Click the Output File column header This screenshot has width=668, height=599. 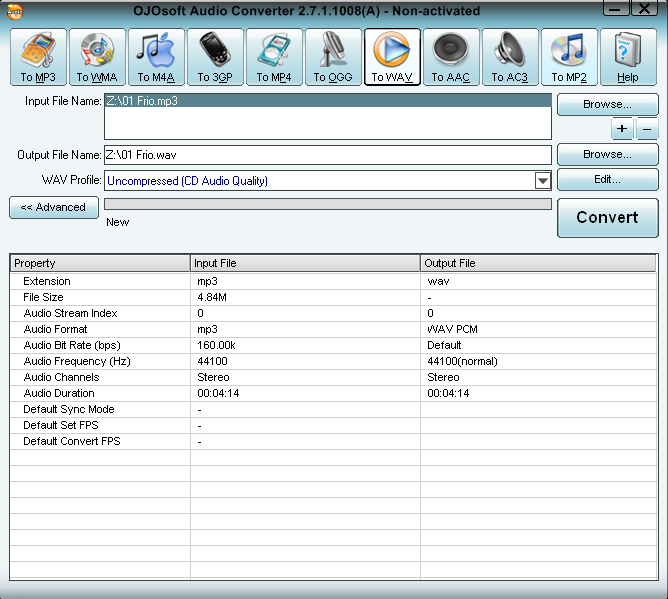[538, 263]
